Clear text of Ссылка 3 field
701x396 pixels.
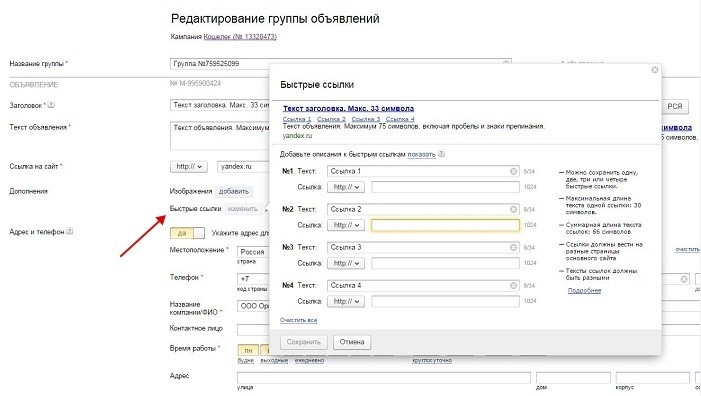(513, 247)
